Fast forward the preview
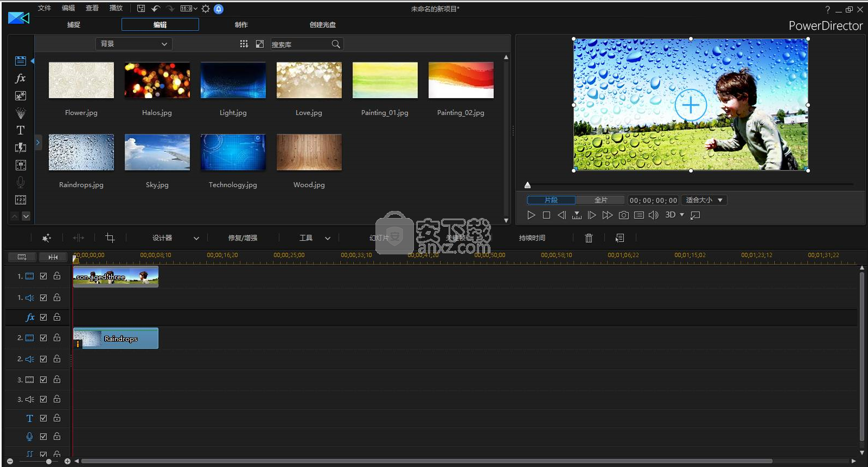The width and height of the screenshot is (868, 467). click(x=608, y=215)
